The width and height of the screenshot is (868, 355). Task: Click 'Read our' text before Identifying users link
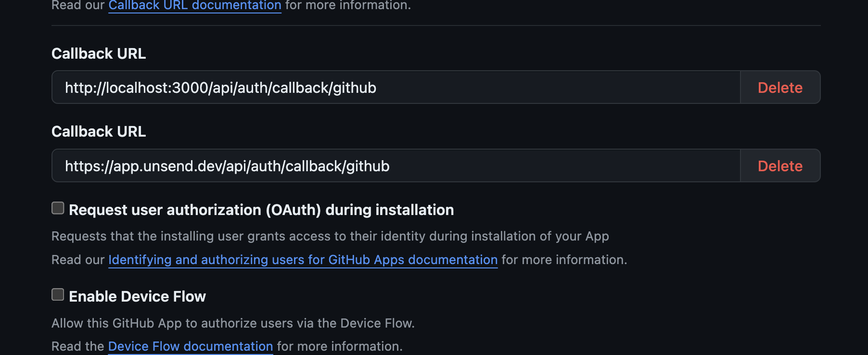click(x=77, y=260)
